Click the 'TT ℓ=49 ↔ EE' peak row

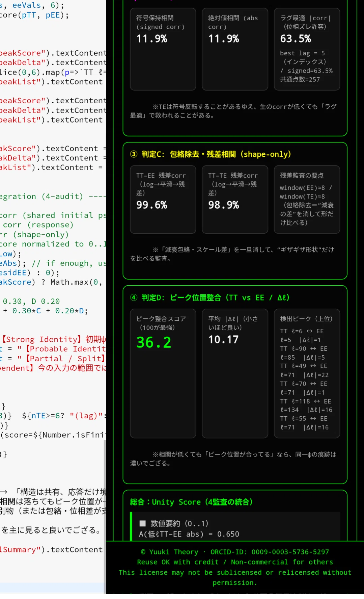pos(304,366)
